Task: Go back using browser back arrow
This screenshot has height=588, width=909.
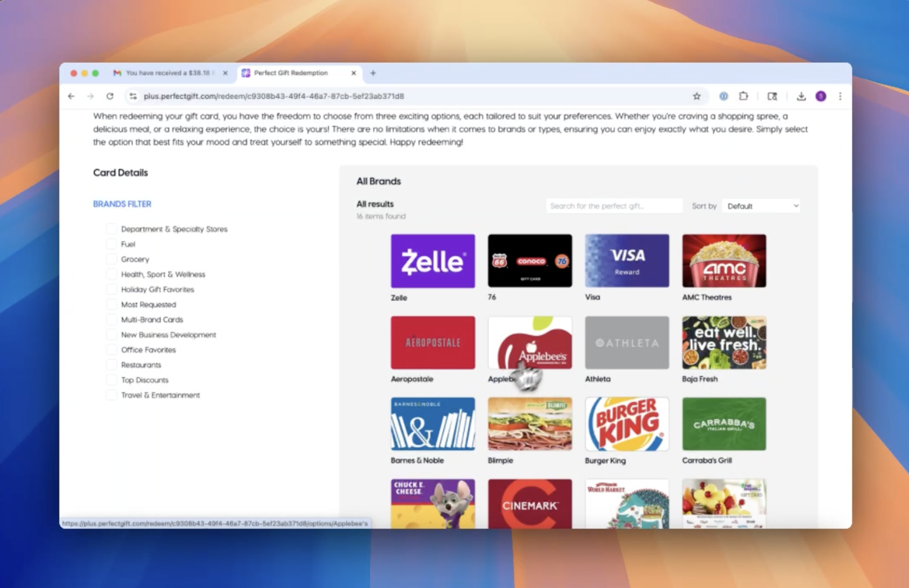Action: [71, 96]
